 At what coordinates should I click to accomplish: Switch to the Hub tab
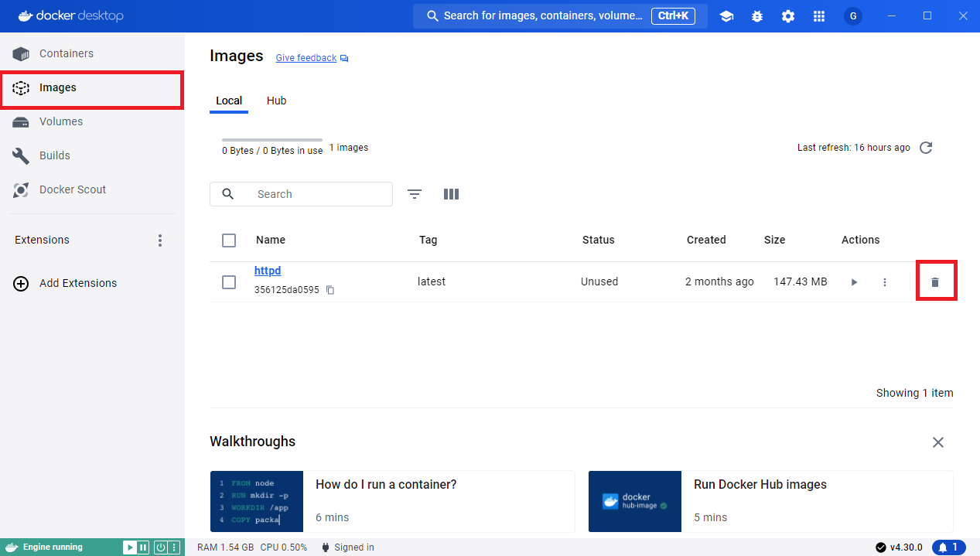click(x=277, y=101)
